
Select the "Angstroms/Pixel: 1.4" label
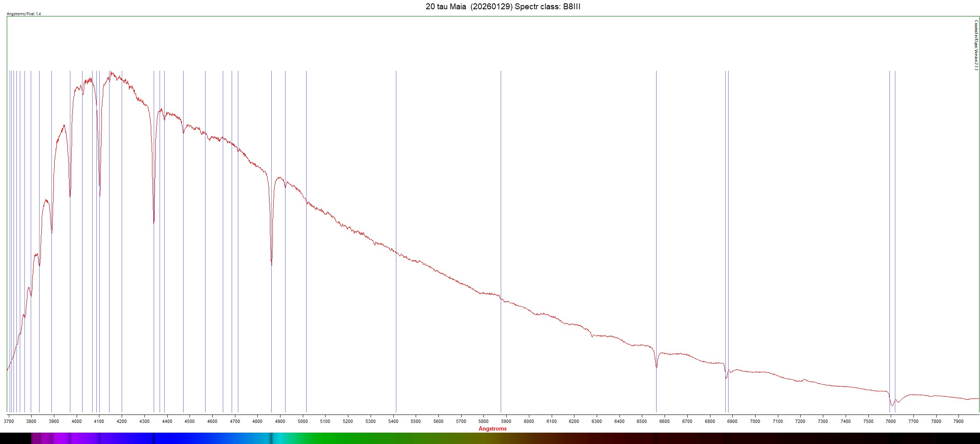pos(24,14)
